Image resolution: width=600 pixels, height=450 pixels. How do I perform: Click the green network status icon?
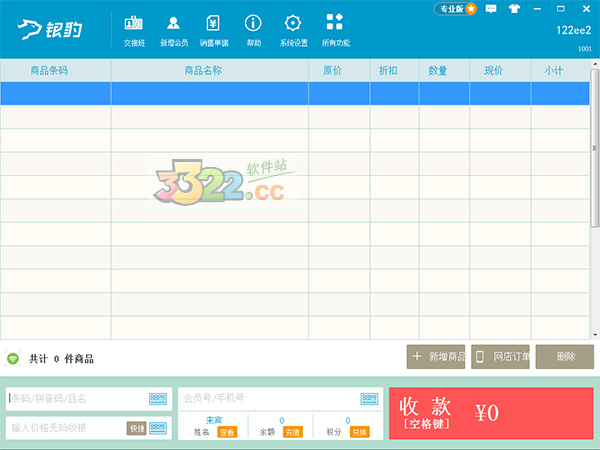tap(13, 359)
